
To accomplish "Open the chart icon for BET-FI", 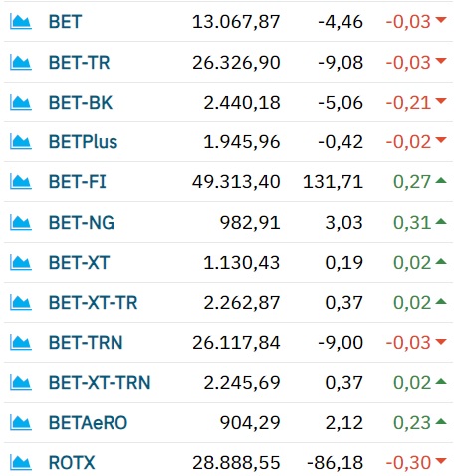I will pyautogui.click(x=21, y=182).
